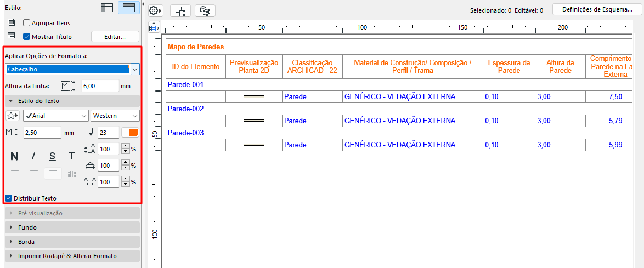Screen dimensions: 644x268
Task: Select the Previsualização Planta 2D header
Action: point(254,66)
